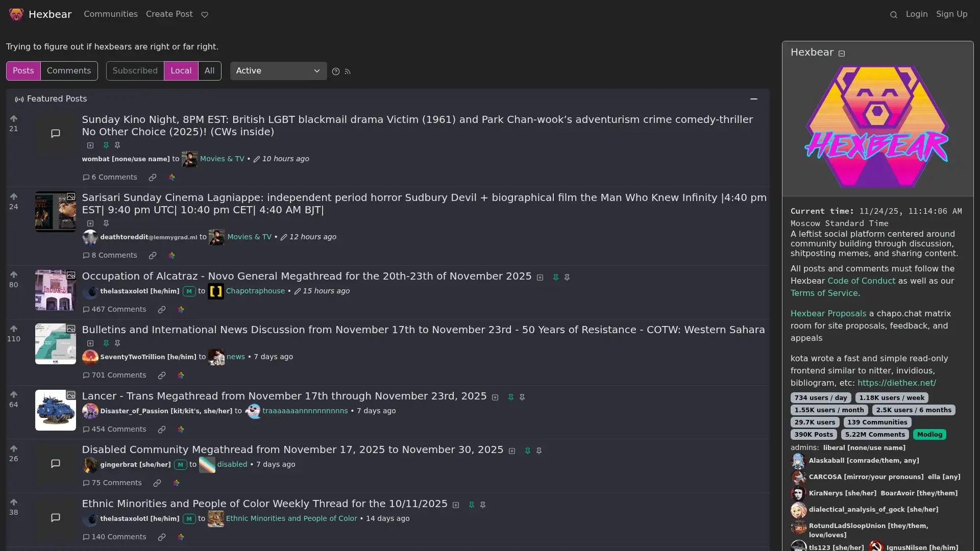Upvote the Sunday Kino Night post
The image size is (980, 551).
point(13,118)
